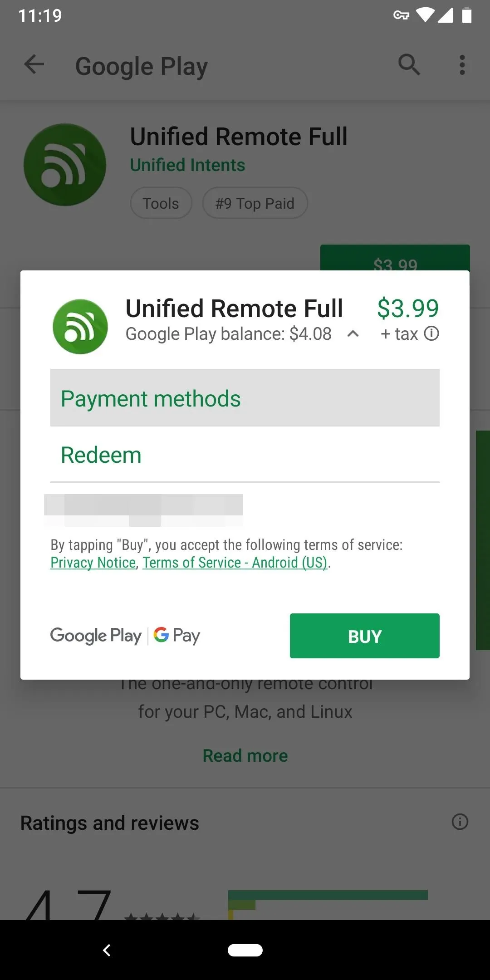490x980 pixels.
Task: Open the Privacy Notice link
Action: coord(93,563)
